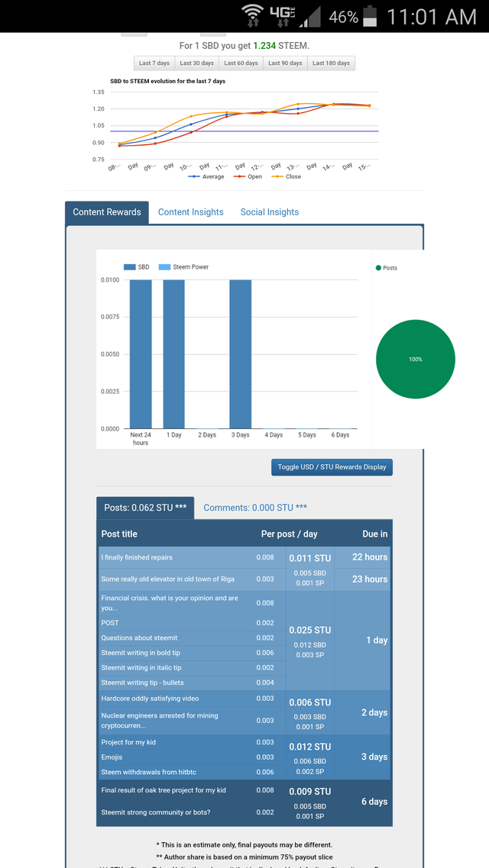The height and width of the screenshot is (868, 489).
Task: Click the green 100% pie chart
Action: pyautogui.click(x=416, y=360)
